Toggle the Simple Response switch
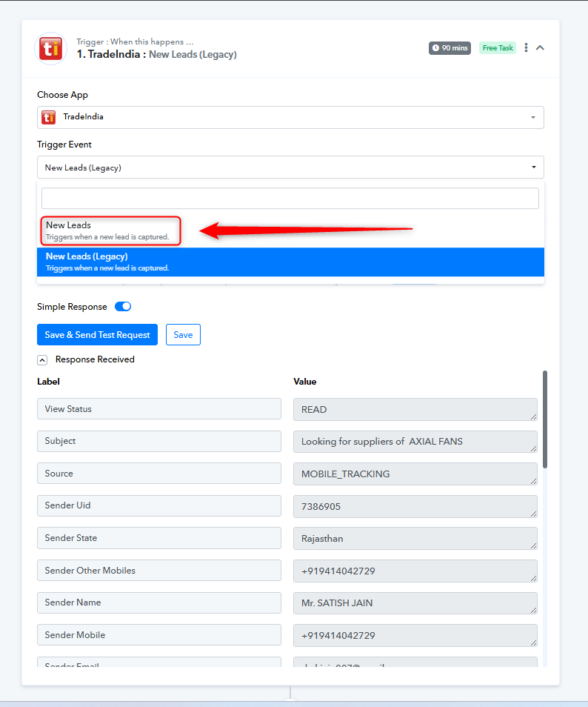588x707 pixels. click(x=123, y=307)
